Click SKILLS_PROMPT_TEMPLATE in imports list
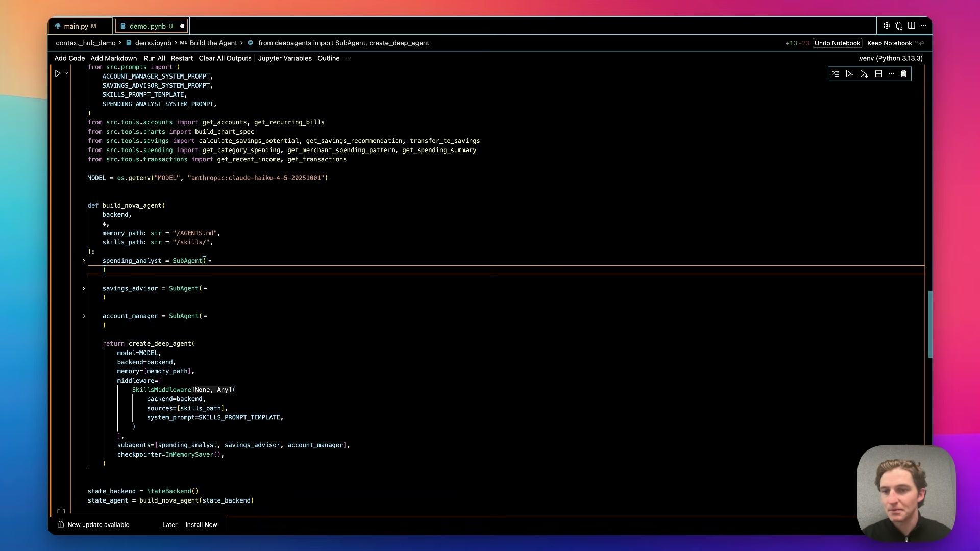The image size is (980, 551). click(143, 95)
